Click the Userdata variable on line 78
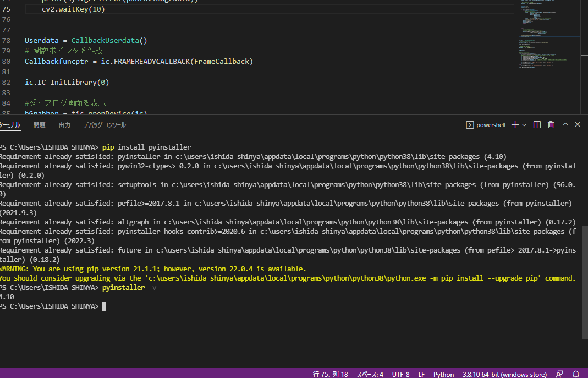The width and height of the screenshot is (588, 378). 42,41
